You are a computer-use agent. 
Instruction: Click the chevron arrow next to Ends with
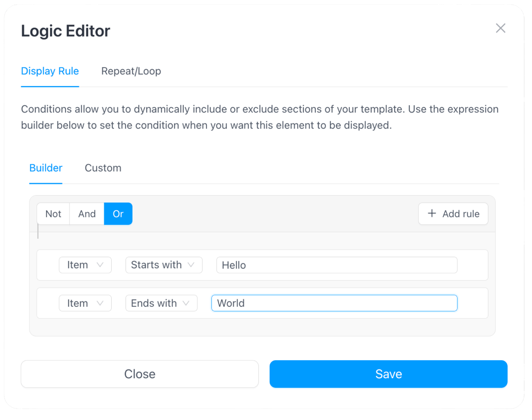point(186,303)
